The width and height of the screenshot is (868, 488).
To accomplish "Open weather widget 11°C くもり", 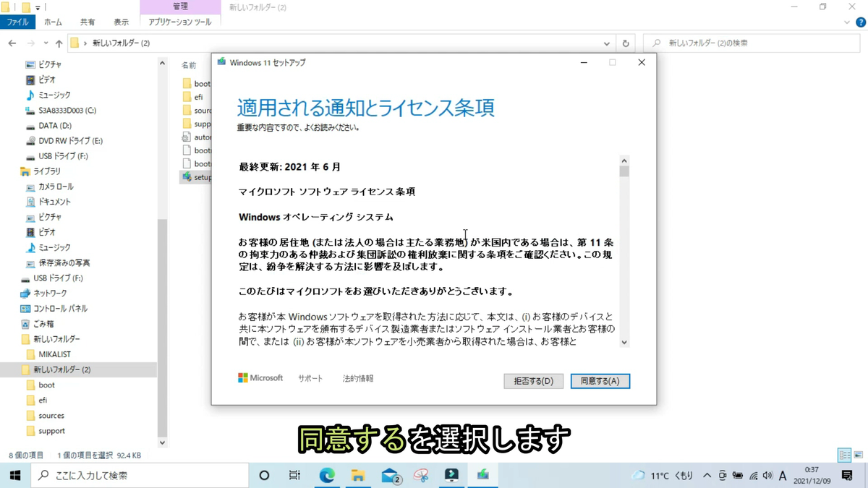I will tap(663, 476).
